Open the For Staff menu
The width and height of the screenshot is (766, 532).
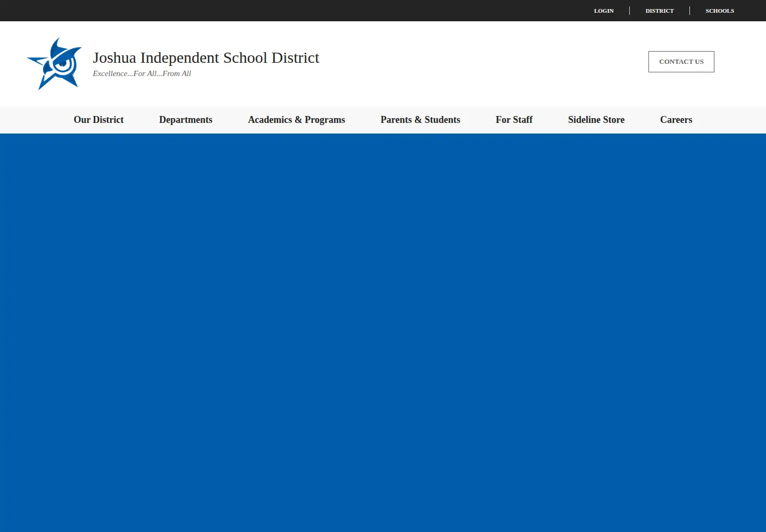click(514, 120)
